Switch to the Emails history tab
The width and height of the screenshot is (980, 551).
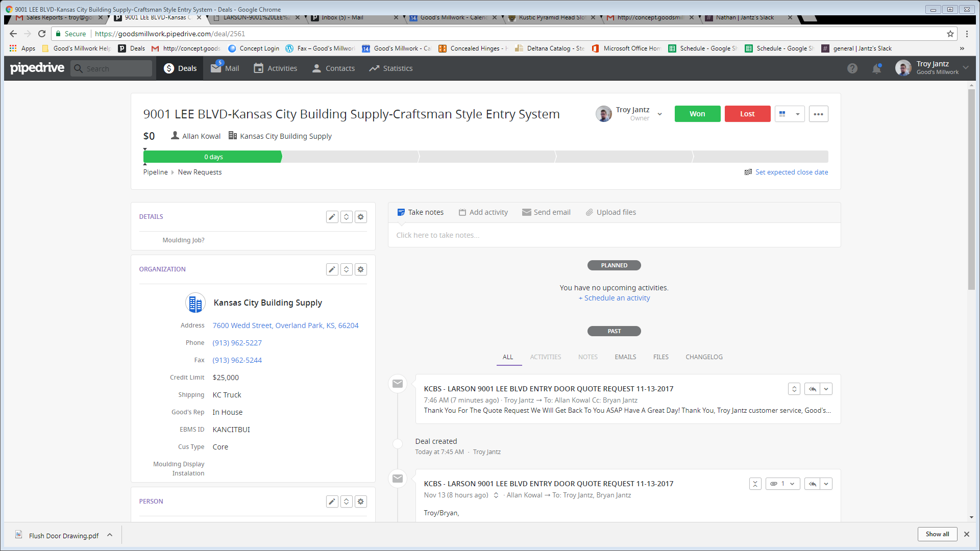coord(625,357)
